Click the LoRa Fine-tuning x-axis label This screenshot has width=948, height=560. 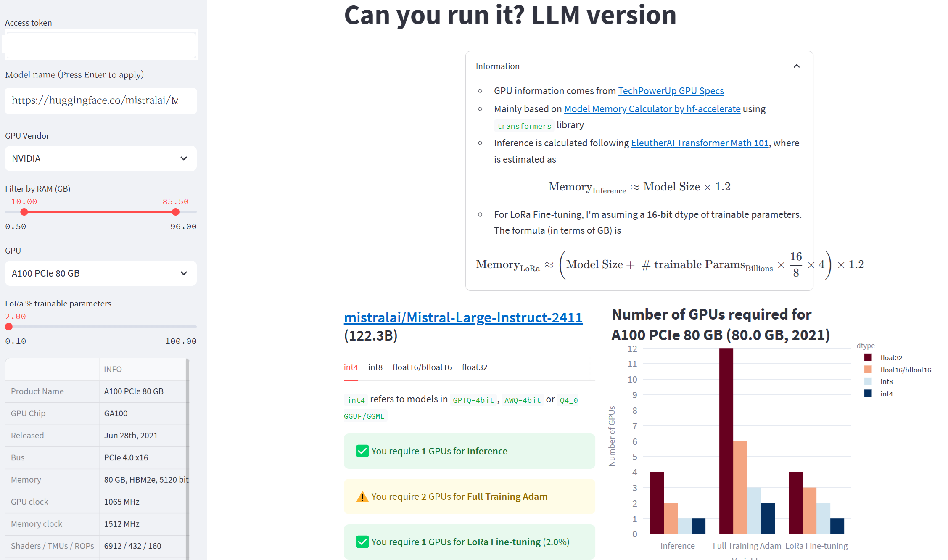point(816,546)
